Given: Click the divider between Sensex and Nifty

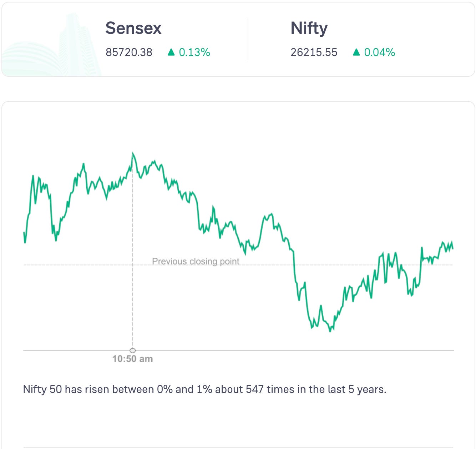Looking at the screenshot, I should [x=248, y=39].
